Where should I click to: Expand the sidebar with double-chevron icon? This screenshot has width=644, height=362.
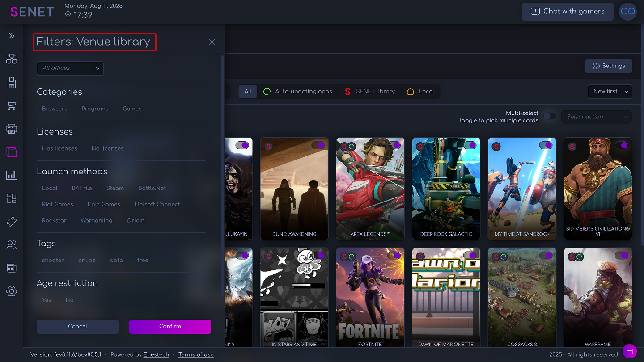pyautogui.click(x=12, y=36)
